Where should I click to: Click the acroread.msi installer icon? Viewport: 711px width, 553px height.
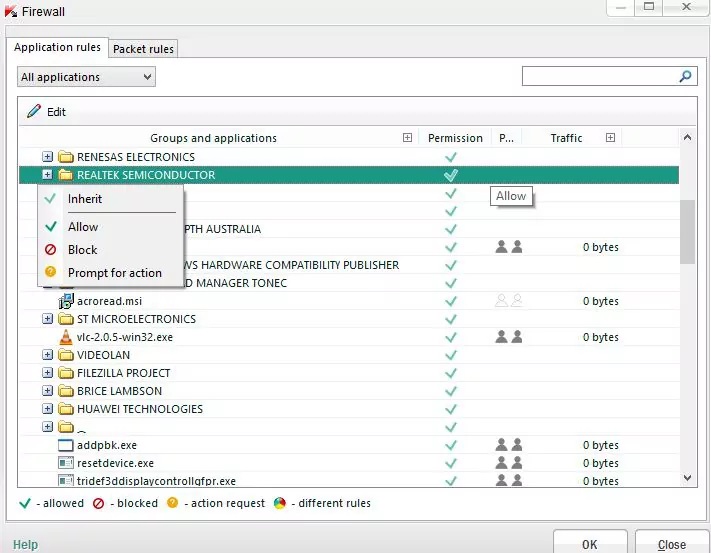tap(66, 301)
